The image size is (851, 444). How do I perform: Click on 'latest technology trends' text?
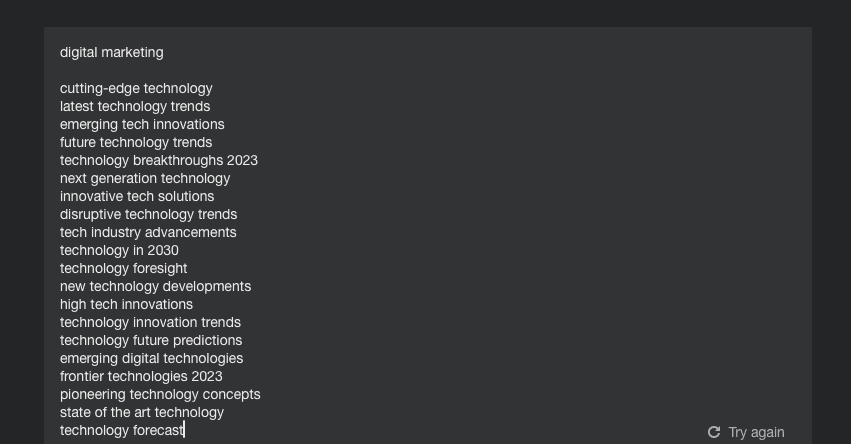(135, 106)
